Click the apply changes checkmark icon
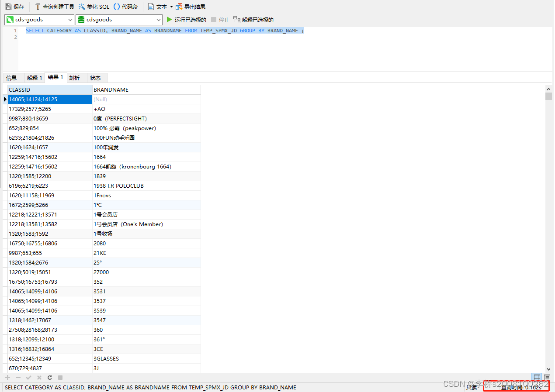555x392 pixels. pyautogui.click(x=28, y=377)
